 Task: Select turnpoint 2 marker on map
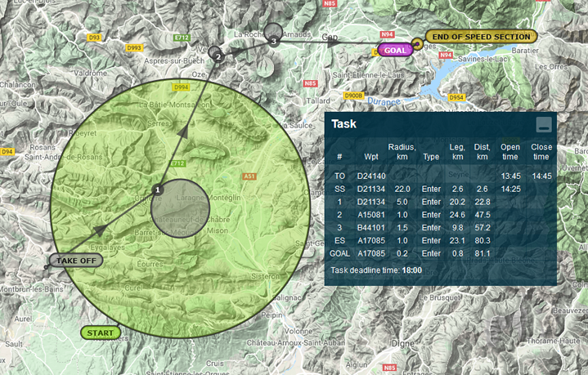pyautogui.click(x=218, y=56)
